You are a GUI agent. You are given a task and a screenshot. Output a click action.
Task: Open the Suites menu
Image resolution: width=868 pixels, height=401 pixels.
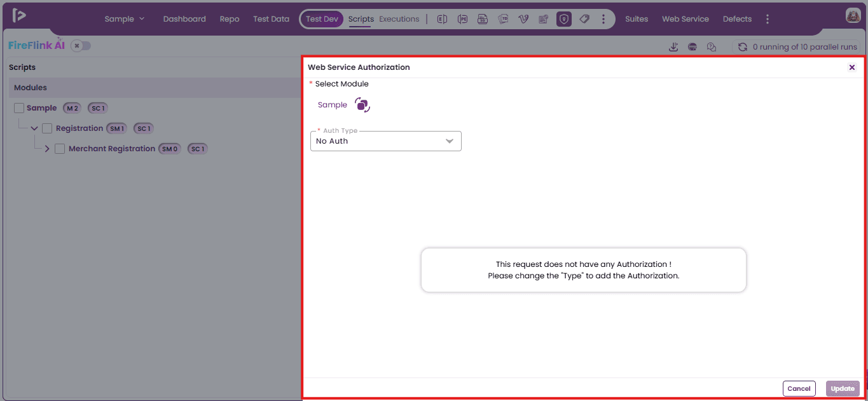pos(637,19)
